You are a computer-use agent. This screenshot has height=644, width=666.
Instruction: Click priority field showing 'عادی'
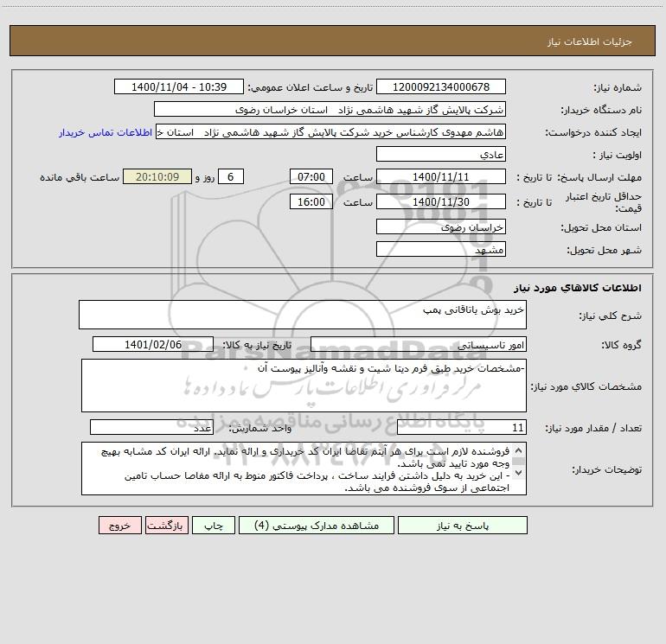(441, 154)
